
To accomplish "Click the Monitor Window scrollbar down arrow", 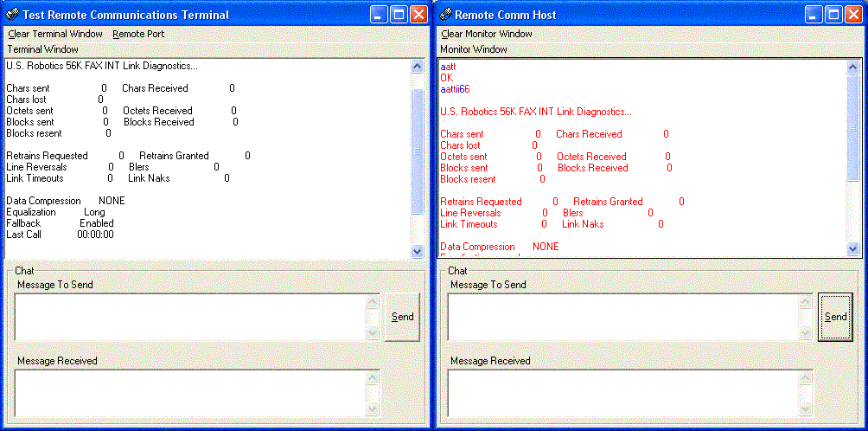I will pos(853,248).
